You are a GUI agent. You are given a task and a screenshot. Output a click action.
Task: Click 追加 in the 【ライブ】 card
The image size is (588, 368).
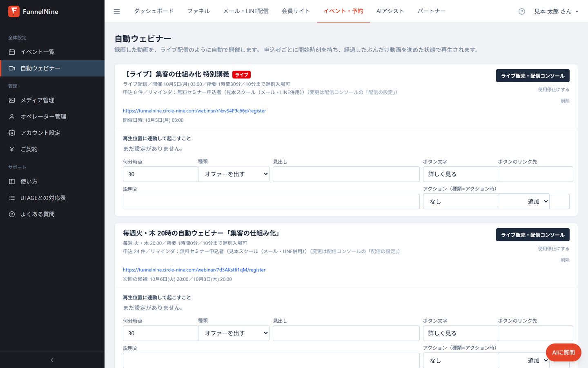(x=534, y=202)
